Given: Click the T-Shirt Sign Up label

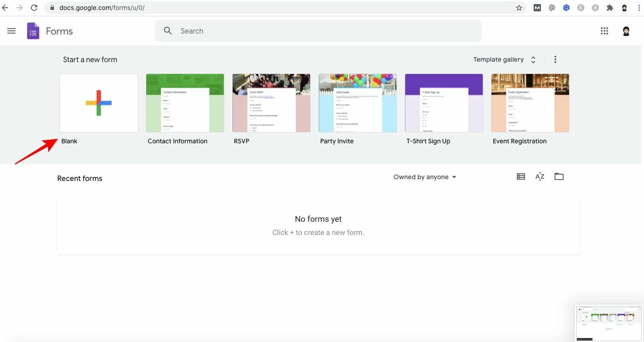Looking at the screenshot, I should [x=428, y=141].
